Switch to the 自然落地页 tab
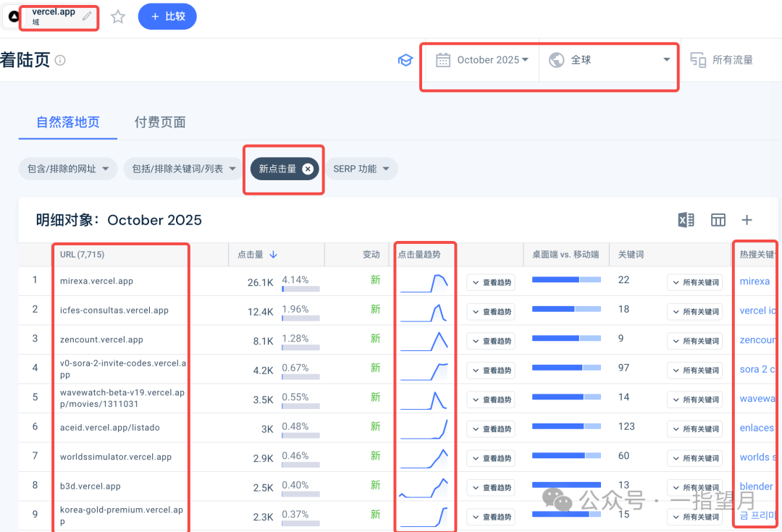This screenshot has height=532, width=782. point(68,122)
